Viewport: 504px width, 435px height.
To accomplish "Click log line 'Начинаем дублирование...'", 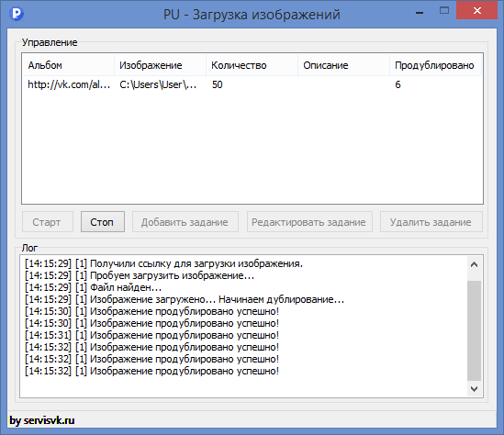I will click(281, 299).
